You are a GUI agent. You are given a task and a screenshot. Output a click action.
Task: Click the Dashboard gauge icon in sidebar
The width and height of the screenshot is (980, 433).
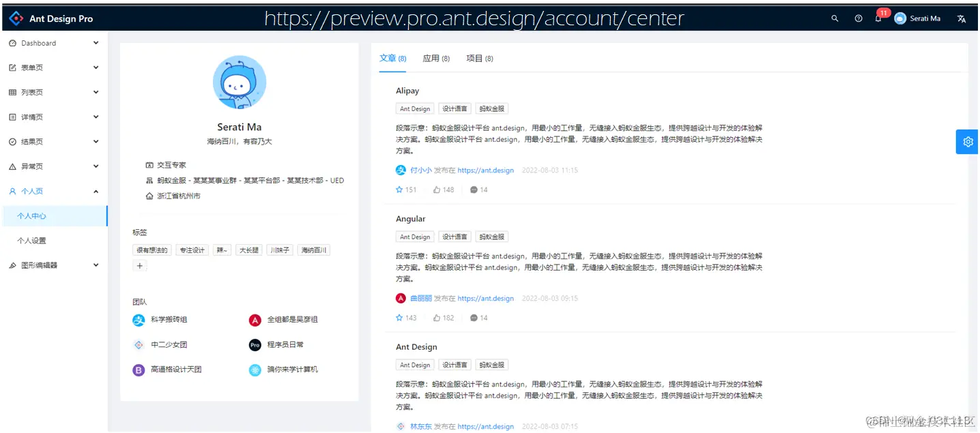pos(12,43)
